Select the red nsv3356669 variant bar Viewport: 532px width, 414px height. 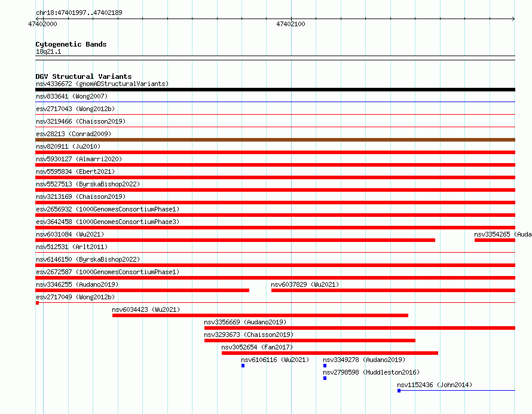click(x=360, y=328)
